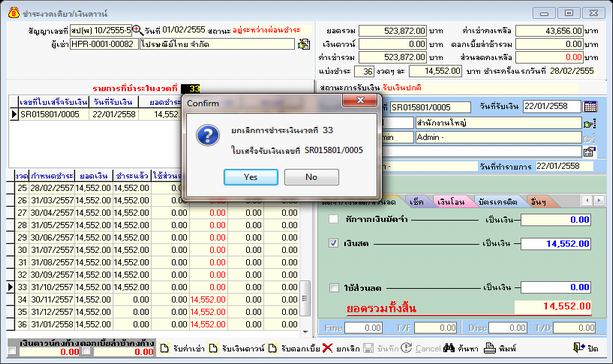Switch to the บัตรเครดิต credit card tab
This screenshot has height=364, width=613.
pos(498,202)
